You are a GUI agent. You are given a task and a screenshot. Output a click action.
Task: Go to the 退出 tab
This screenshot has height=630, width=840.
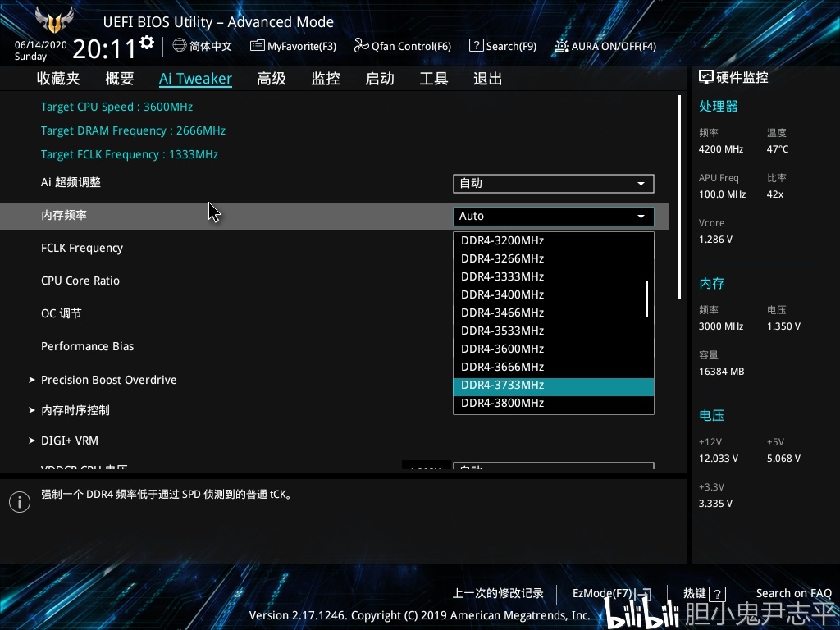coord(488,79)
